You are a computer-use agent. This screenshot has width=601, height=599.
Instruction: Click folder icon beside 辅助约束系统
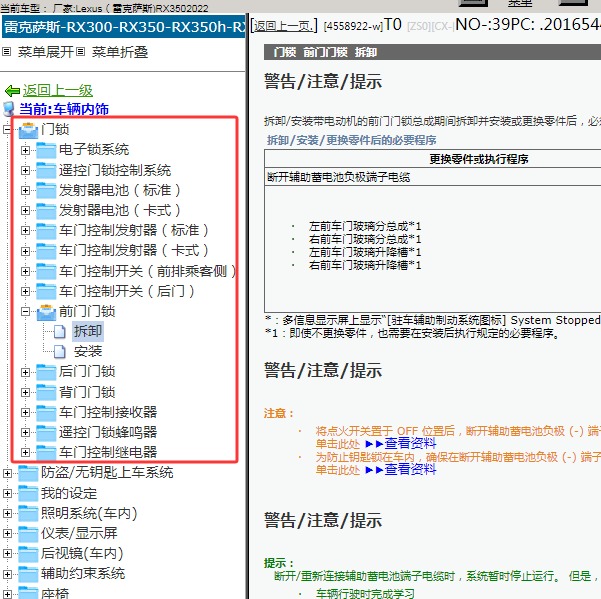click(28, 574)
